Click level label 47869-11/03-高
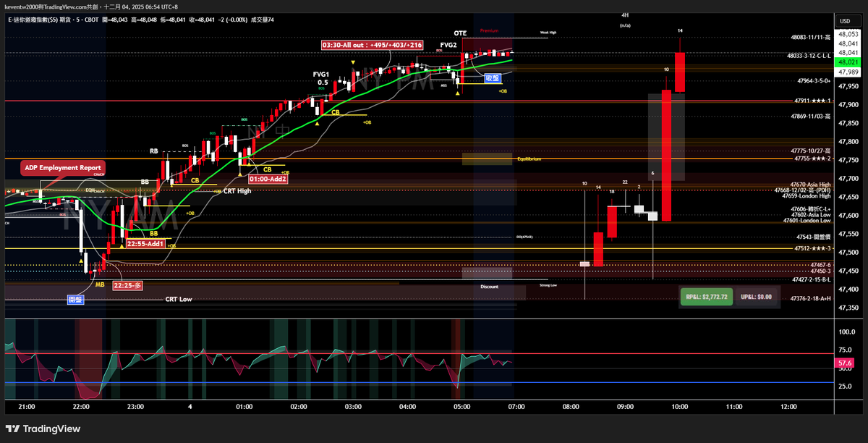Image resolution: width=868 pixels, height=443 pixels. (811, 116)
